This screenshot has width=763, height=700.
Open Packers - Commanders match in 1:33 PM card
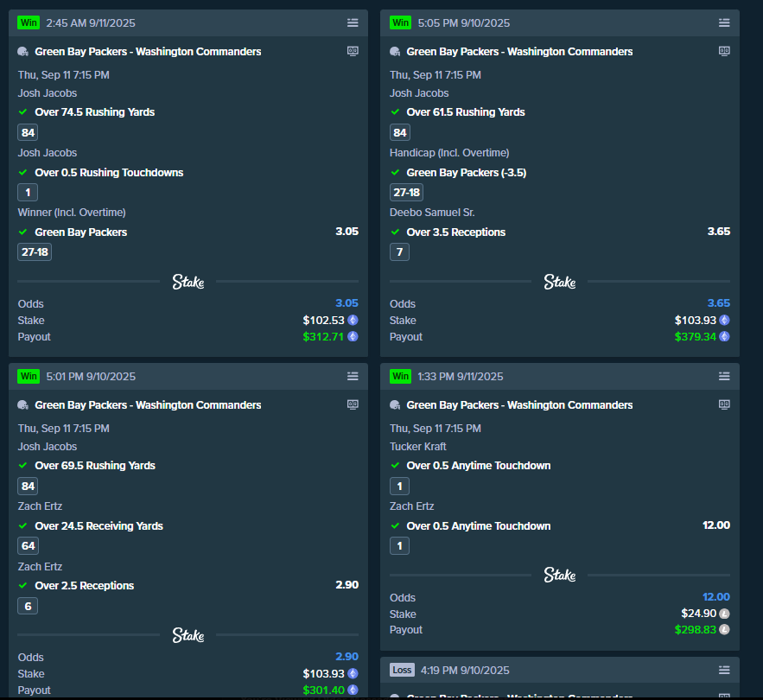[519, 405]
